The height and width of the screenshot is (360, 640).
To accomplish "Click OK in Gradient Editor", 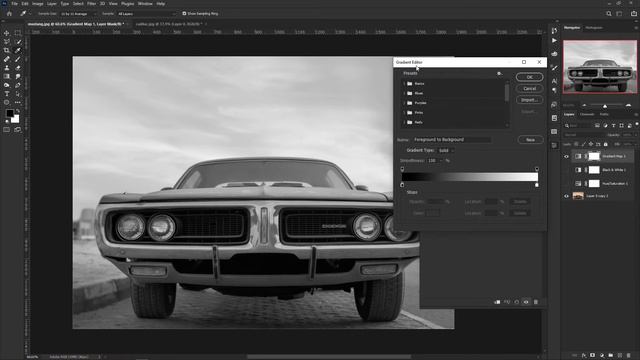I will click(x=529, y=77).
